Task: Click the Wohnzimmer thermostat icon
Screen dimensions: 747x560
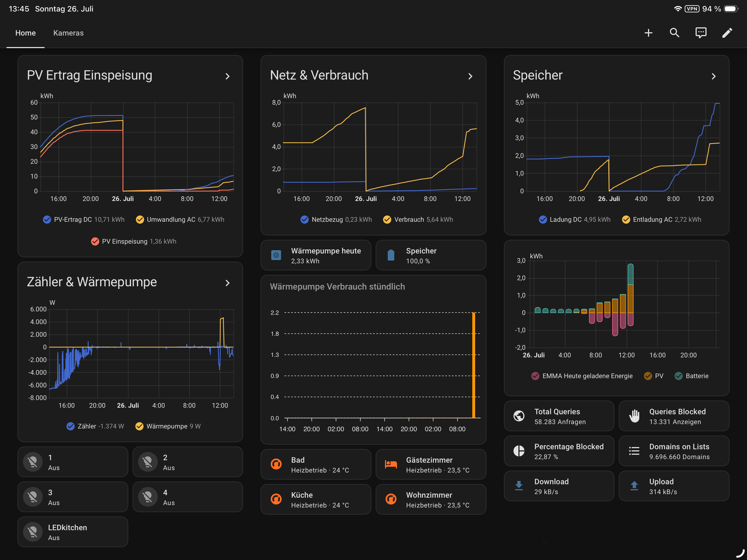Action: (391, 499)
